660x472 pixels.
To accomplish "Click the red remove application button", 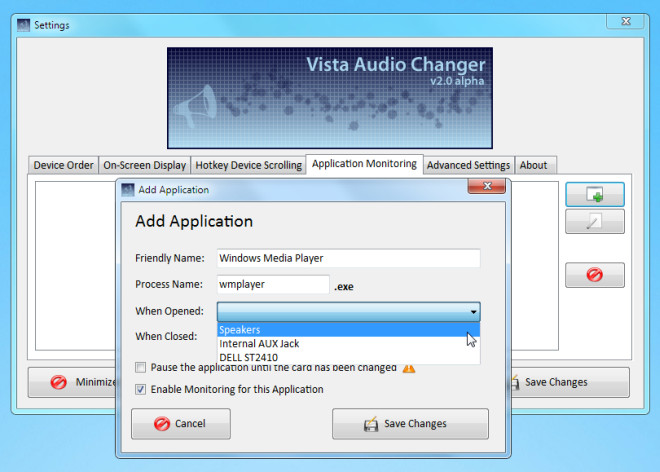I will tap(595, 275).
